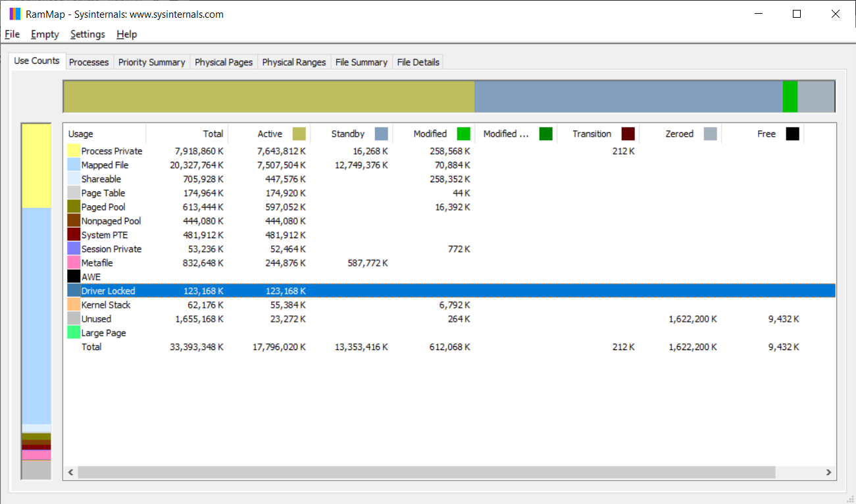This screenshot has width=856, height=504.
Task: Sort by the Free column header
Action: tap(763, 134)
